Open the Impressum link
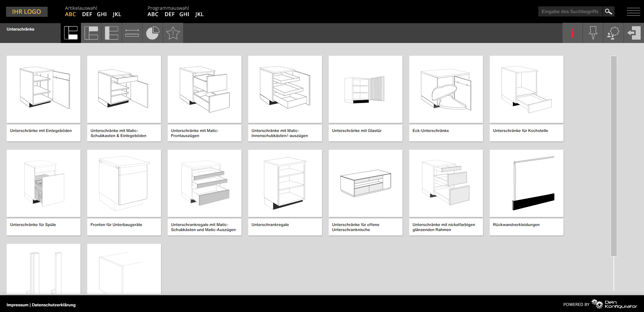This screenshot has height=312, width=644. (17, 305)
